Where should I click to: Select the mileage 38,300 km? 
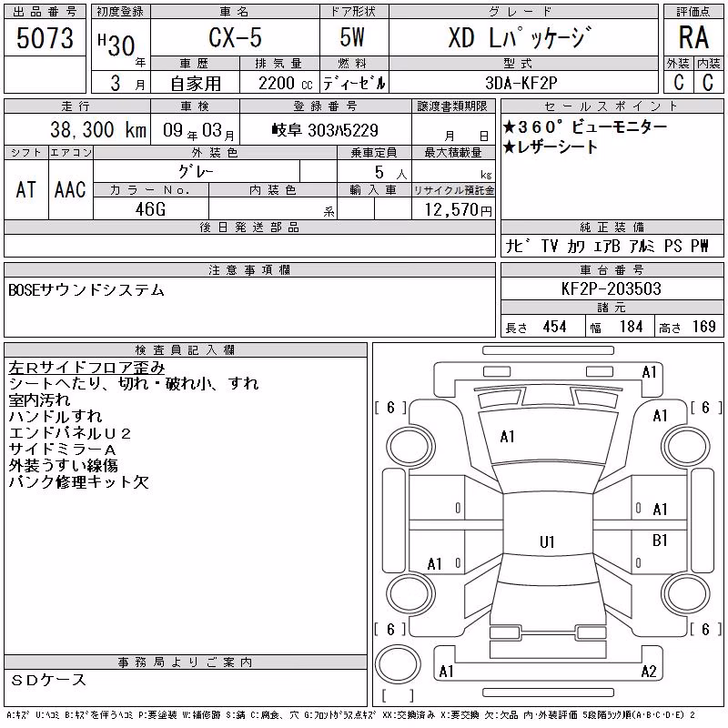(98, 129)
